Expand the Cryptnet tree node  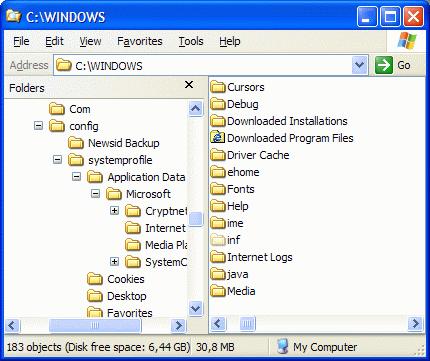coord(114,211)
